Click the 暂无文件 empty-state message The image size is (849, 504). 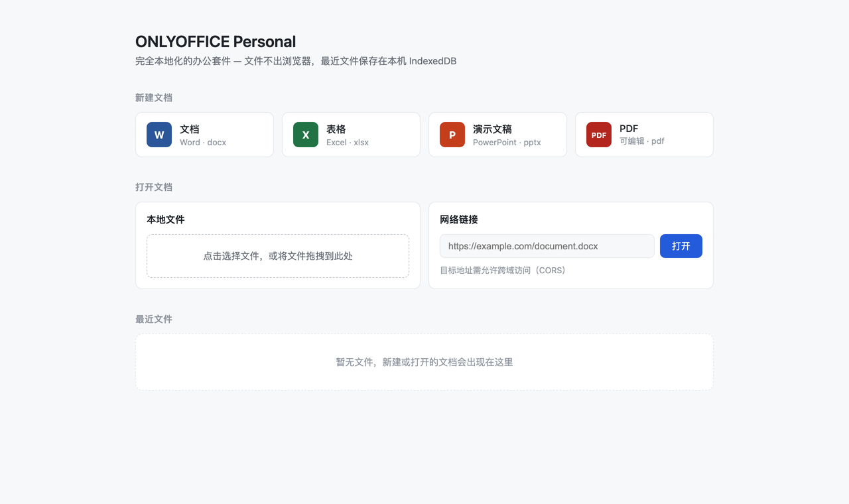point(424,362)
